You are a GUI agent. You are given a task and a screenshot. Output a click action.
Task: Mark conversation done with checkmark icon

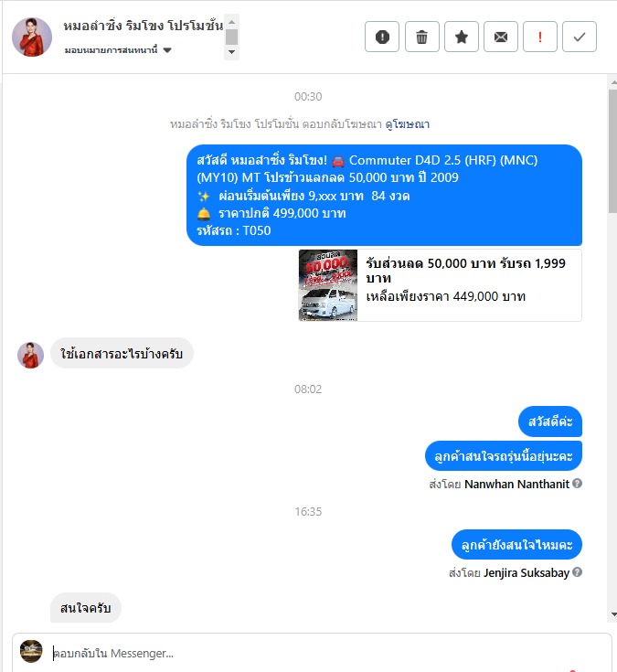point(580,37)
